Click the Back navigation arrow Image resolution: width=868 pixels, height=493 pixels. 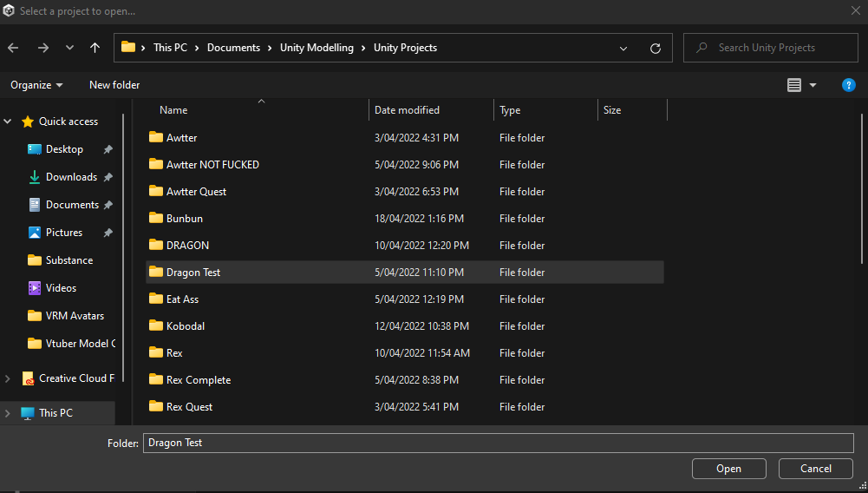click(13, 48)
